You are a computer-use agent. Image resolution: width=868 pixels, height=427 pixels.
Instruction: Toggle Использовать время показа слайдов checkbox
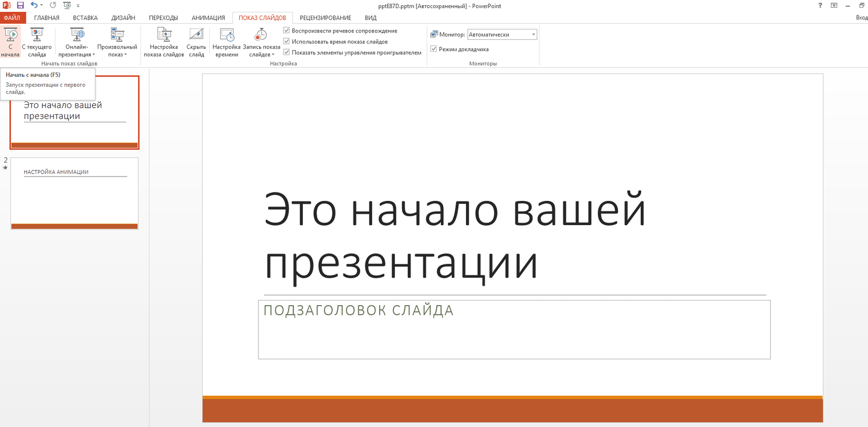(x=287, y=41)
